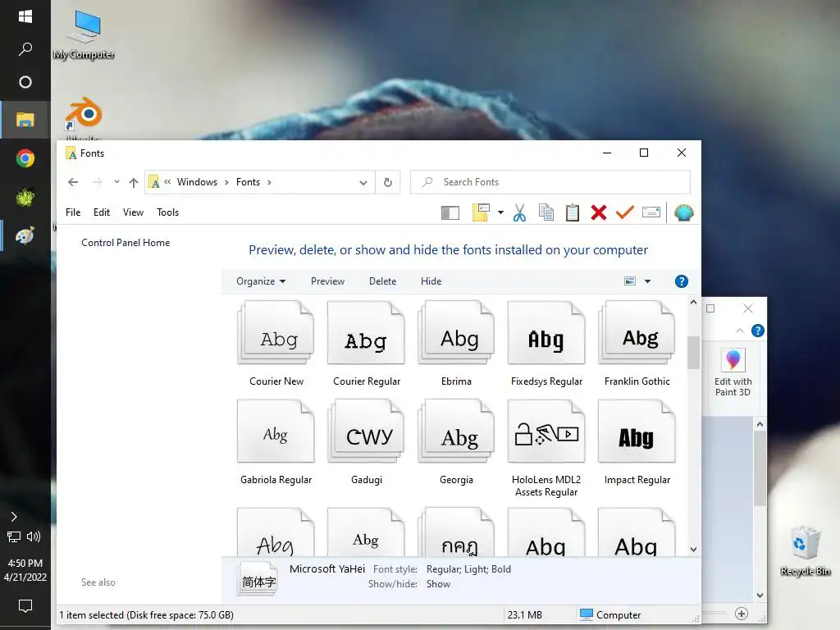
Task: Click scroll down arrow in back window
Action: [760, 596]
